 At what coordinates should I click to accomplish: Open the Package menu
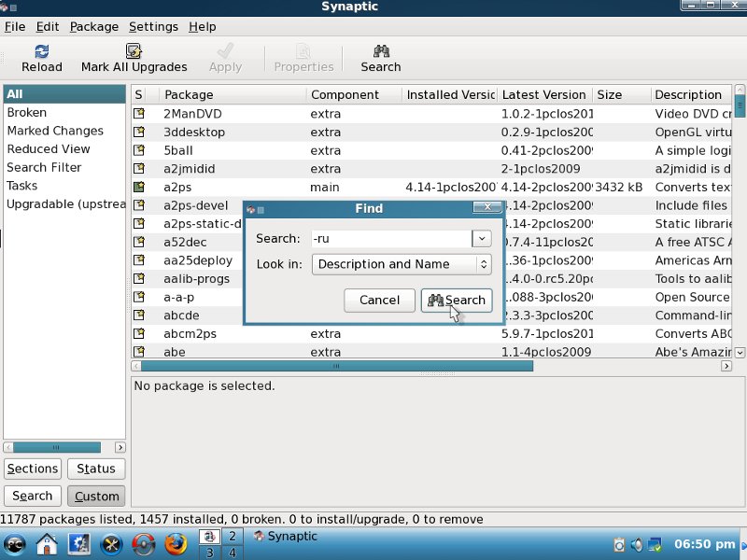[93, 27]
